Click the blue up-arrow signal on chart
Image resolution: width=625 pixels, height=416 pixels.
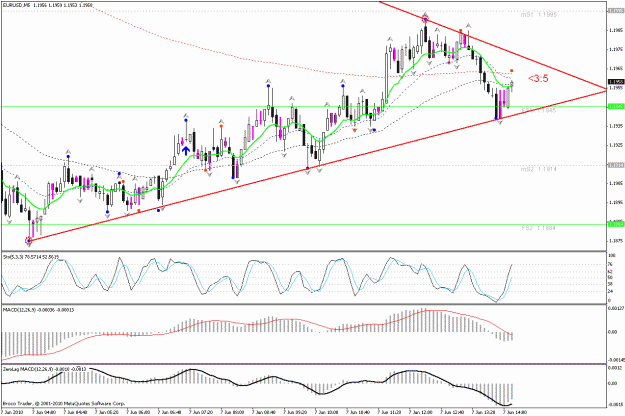tap(186, 151)
